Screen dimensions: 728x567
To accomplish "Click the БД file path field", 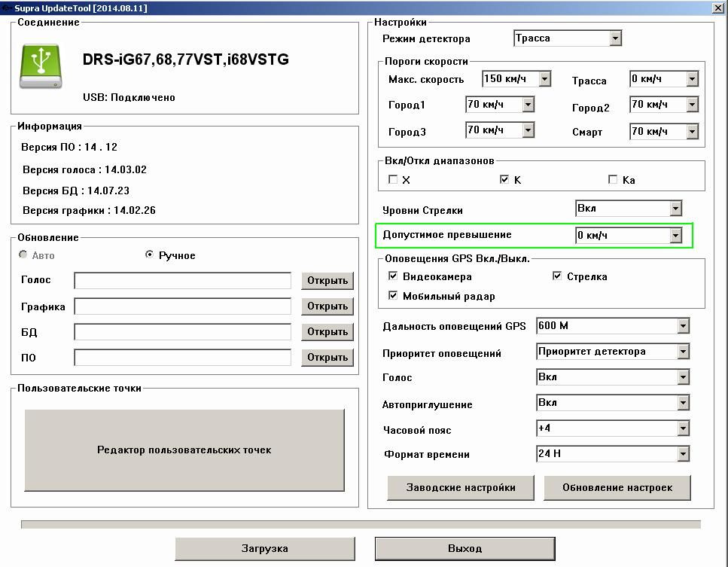I will pyautogui.click(x=182, y=332).
